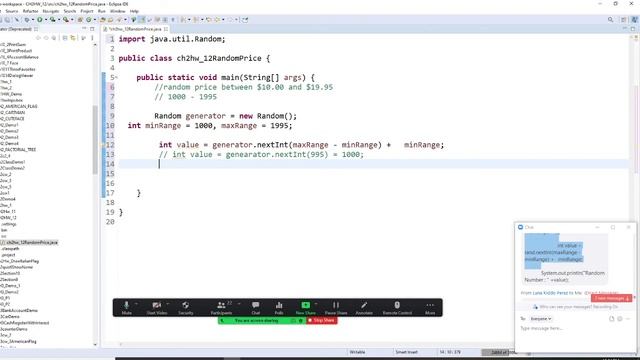This screenshot has height=360, width=640.
Task: Open the More menu in the Zoom toolbar
Action: [430, 308]
